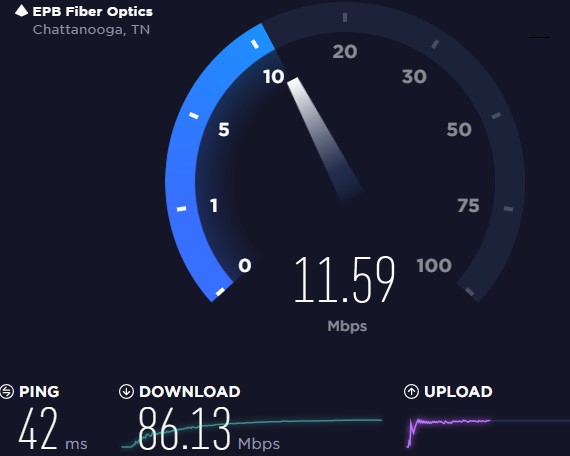Click the UPLOAD label
The height and width of the screenshot is (456, 570).
(458, 392)
